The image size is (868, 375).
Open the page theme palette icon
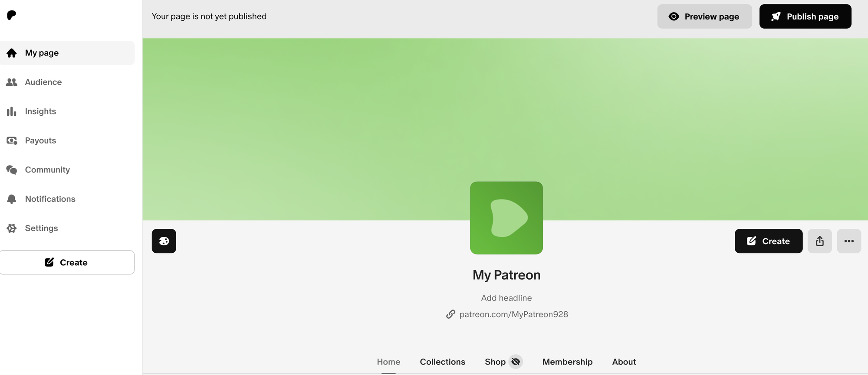[x=164, y=241]
